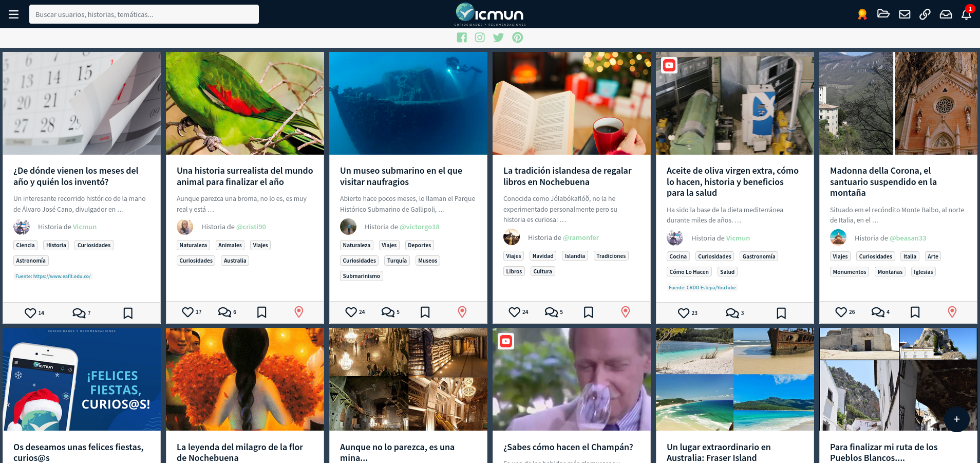
Task: Show map location for underwater museum story
Action: click(462, 312)
